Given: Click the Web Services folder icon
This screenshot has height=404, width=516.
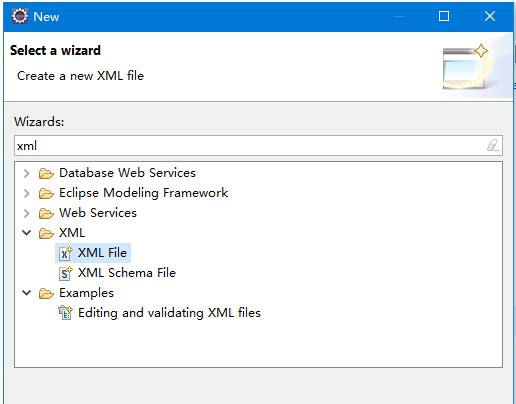Looking at the screenshot, I should click(x=46, y=213).
